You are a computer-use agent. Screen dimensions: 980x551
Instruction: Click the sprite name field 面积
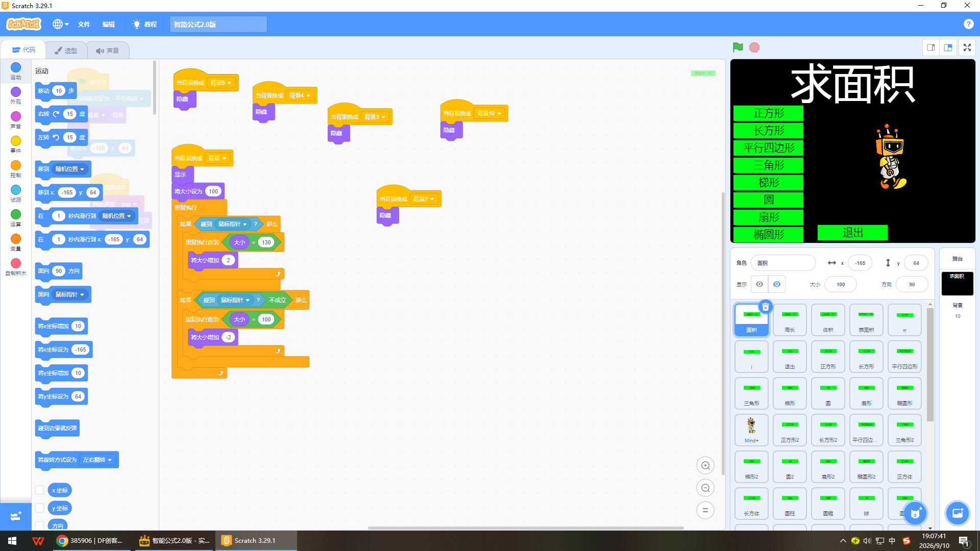783,263
